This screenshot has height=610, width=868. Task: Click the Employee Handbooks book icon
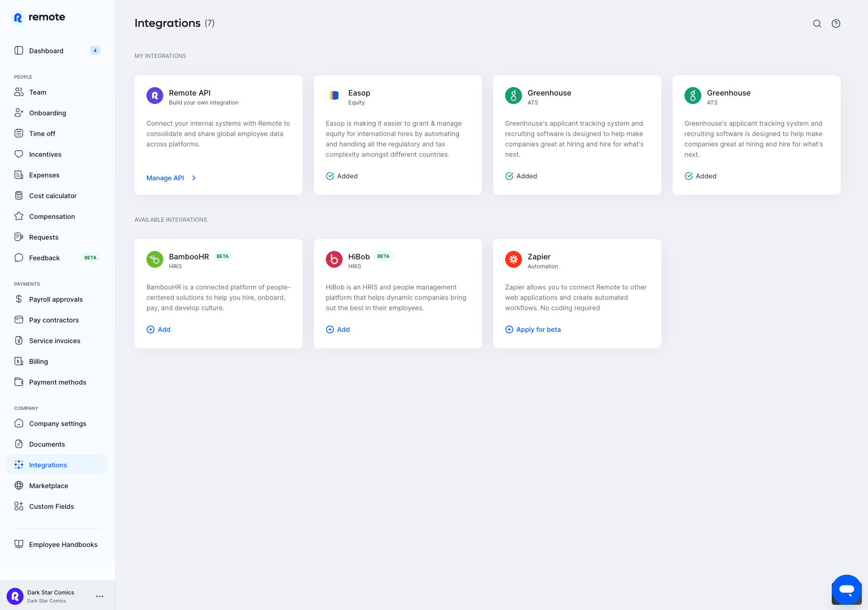tap(19, 544)
